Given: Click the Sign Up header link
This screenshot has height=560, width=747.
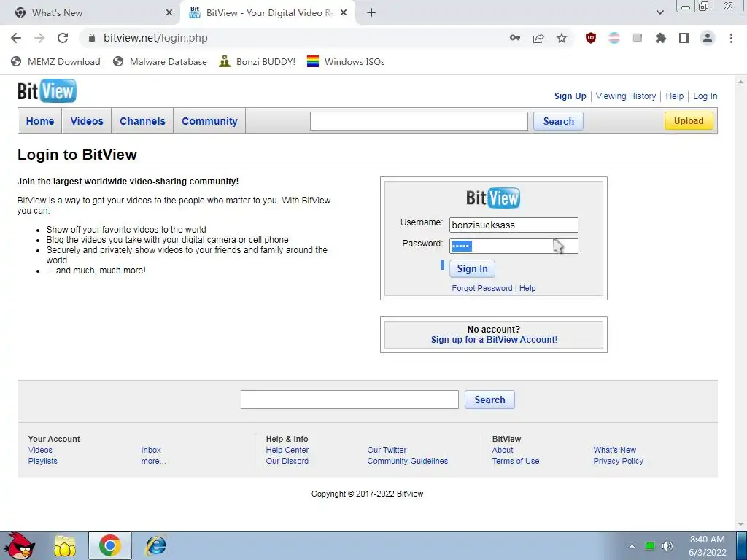Looking at the screenshot, I should pos(570,96).
